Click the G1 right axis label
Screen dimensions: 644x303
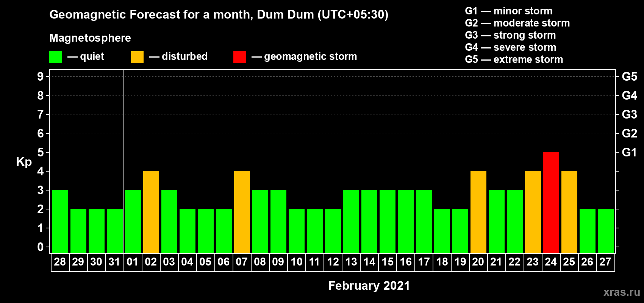[629, 152]
